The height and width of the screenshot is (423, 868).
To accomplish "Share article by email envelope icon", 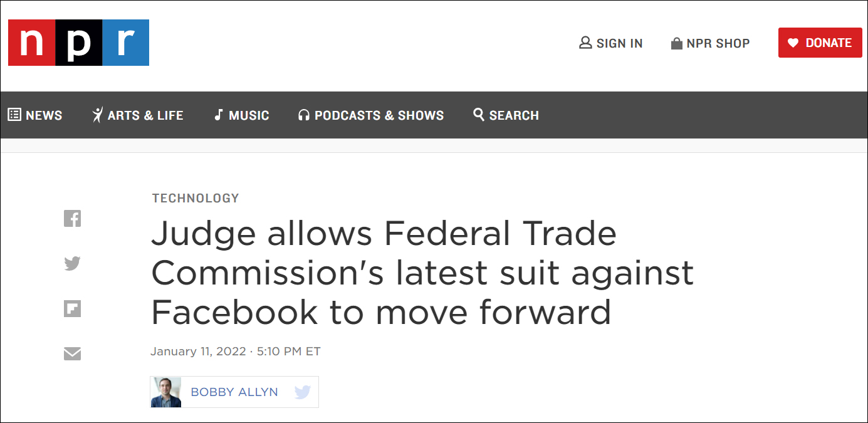I will coord(72,354).
